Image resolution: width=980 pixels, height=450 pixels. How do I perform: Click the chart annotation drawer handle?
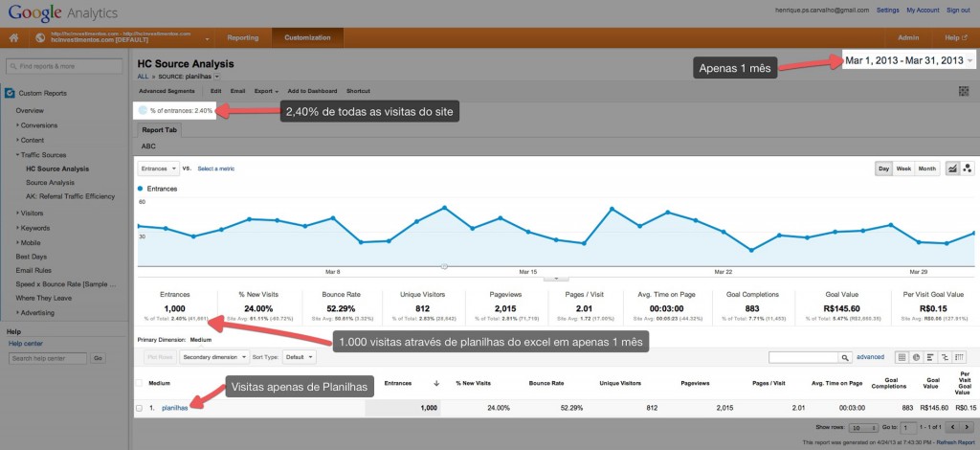(556, 278)
